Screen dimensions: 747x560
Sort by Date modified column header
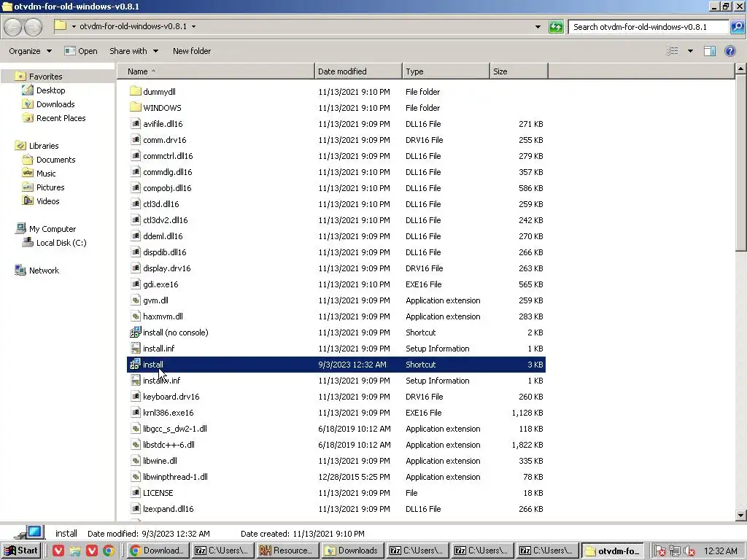[358, 71]
